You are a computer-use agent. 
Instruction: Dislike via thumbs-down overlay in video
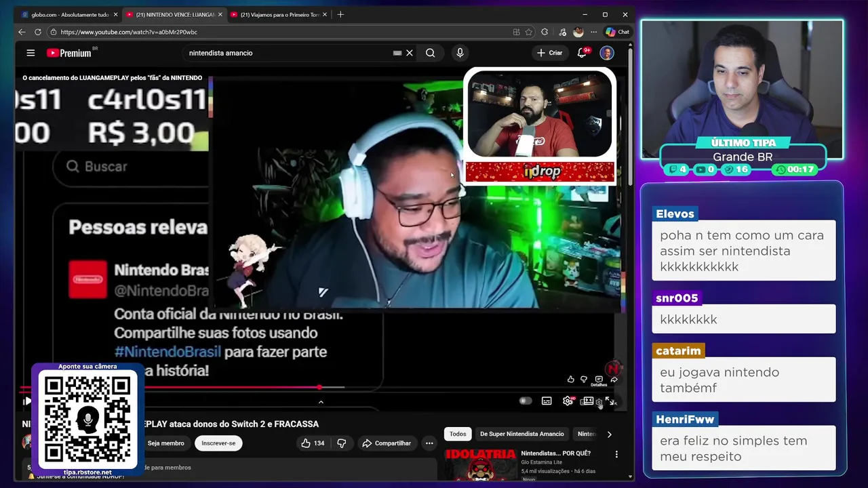pyautogui.click(x=584, y=380)
